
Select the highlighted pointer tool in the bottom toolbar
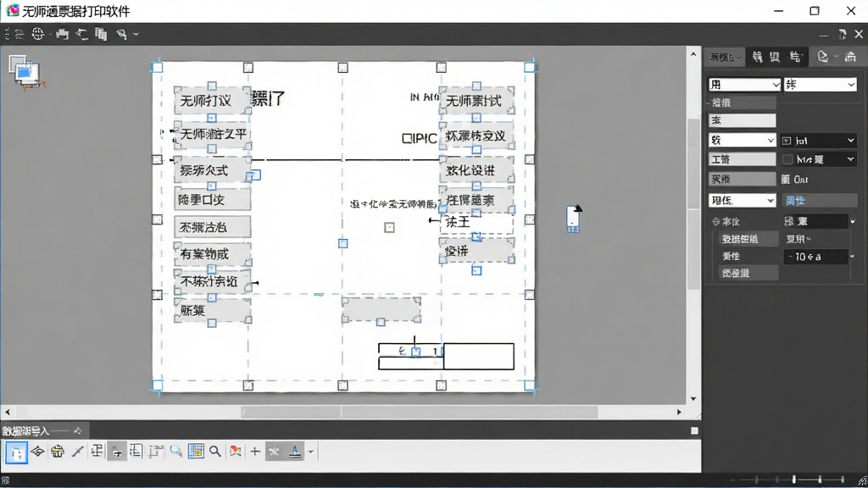point(17,452)
